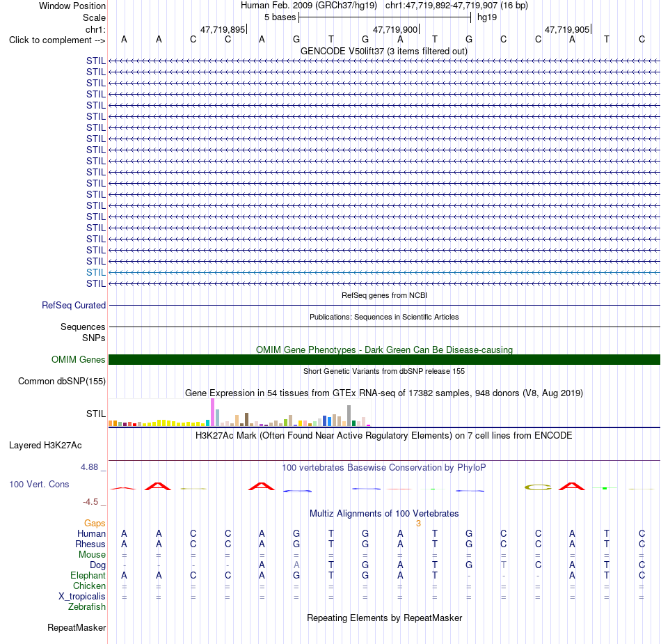Click the chr1: base position label
661x644 pixels.
point(95,29)
